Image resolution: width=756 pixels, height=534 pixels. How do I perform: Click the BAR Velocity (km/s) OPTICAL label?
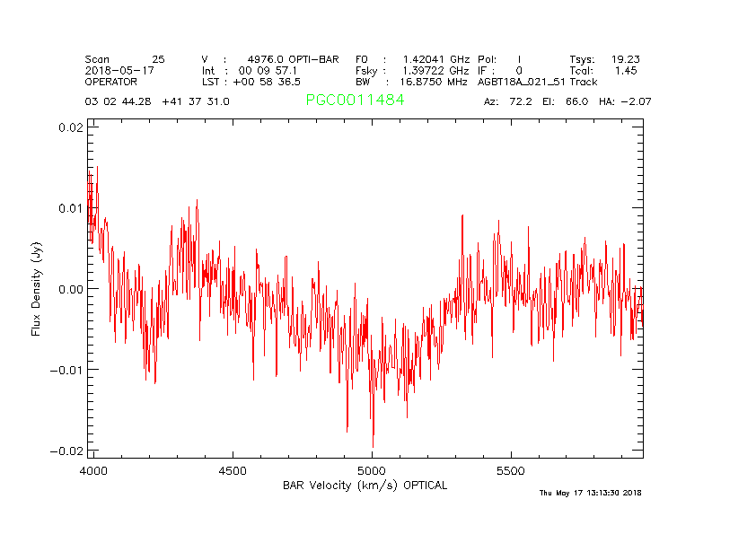click(x=365, y=486)
